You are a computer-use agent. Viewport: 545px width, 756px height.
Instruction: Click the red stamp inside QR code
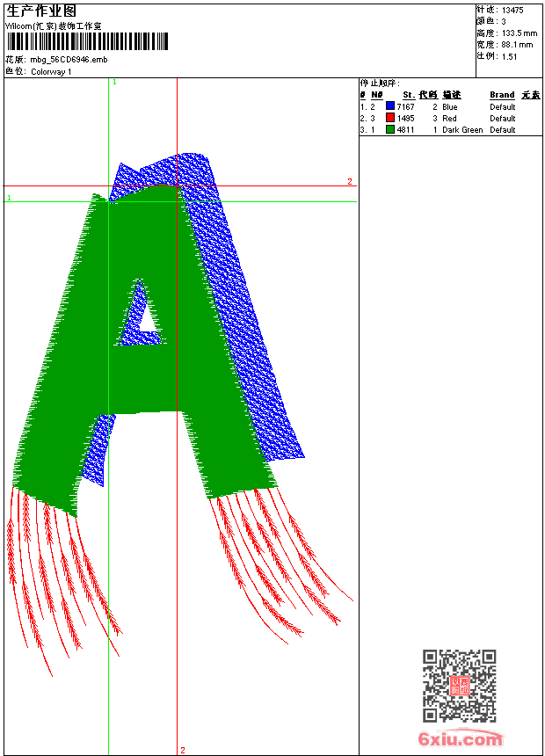pos(459,686)
